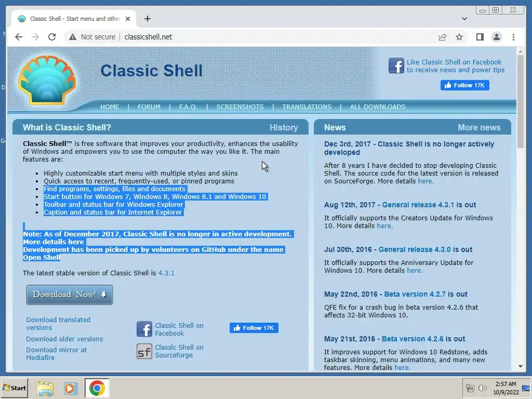The width and height of the screenshot is (532, 399).
Task: Open General release 4.3.1 news link
Action: coord(418,205)
